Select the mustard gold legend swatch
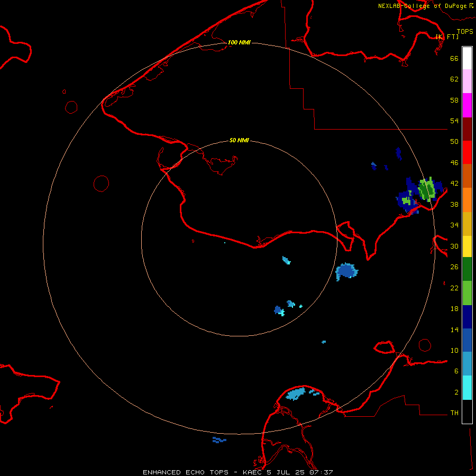Viewport: 476px width, 476px height. tap(467, 224)
